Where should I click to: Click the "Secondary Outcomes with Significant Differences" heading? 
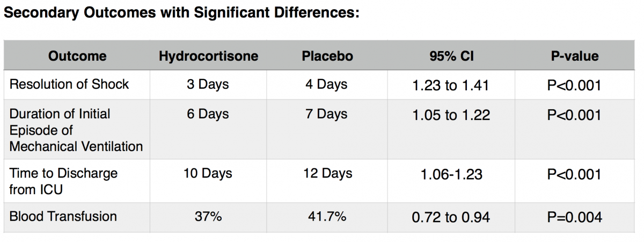coord(181,13)
